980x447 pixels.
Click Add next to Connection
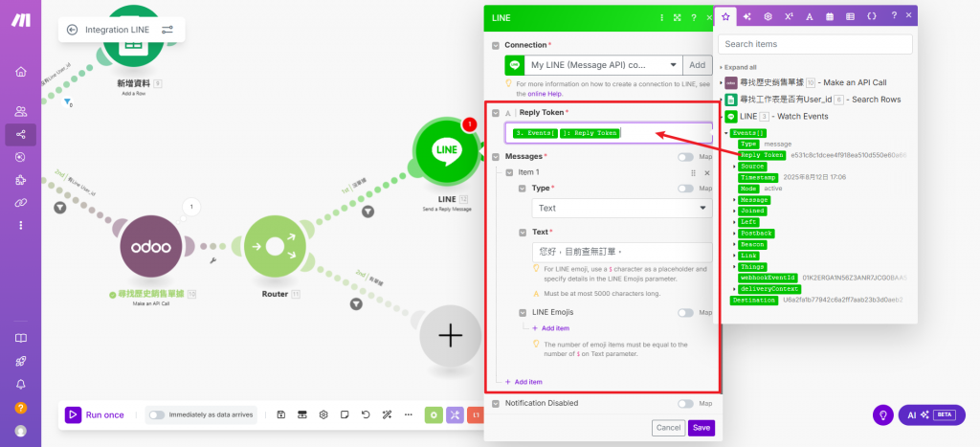[698, 65]
